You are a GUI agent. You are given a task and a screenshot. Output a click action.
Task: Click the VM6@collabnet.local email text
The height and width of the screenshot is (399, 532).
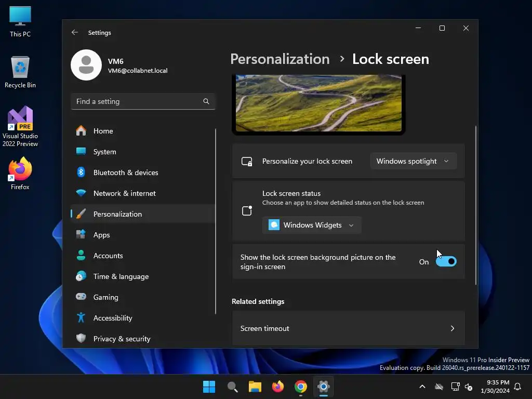click(x=138, y=71)
